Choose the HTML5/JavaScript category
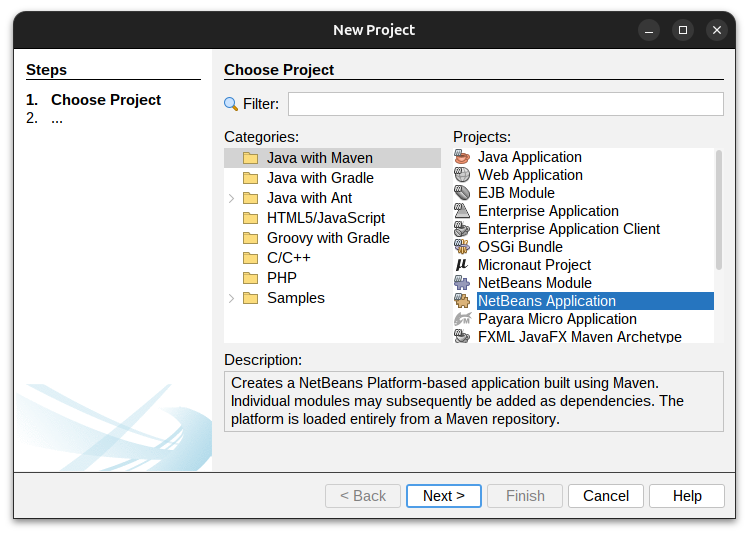Viewport: 749px width, 535px height. click(325, 218)
